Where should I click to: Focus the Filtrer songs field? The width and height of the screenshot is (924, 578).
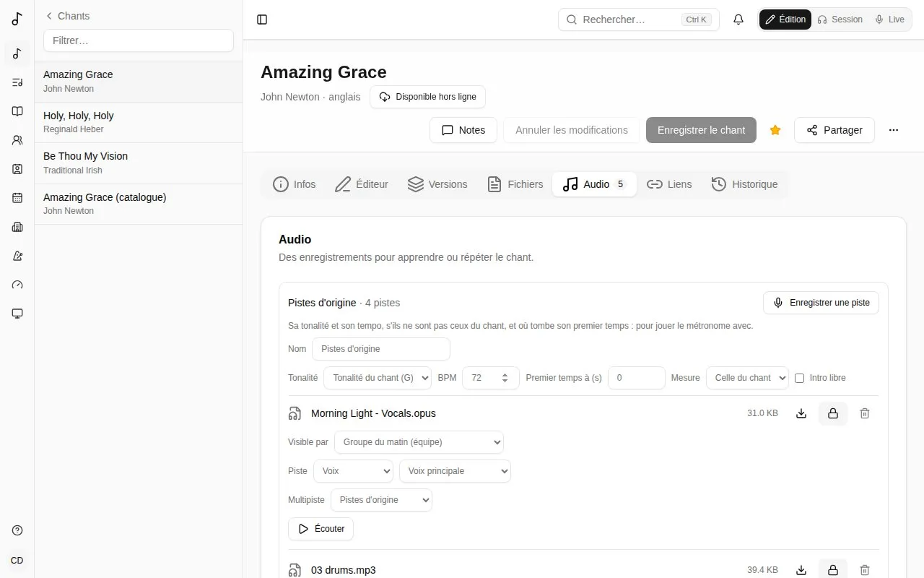point(139,40)
